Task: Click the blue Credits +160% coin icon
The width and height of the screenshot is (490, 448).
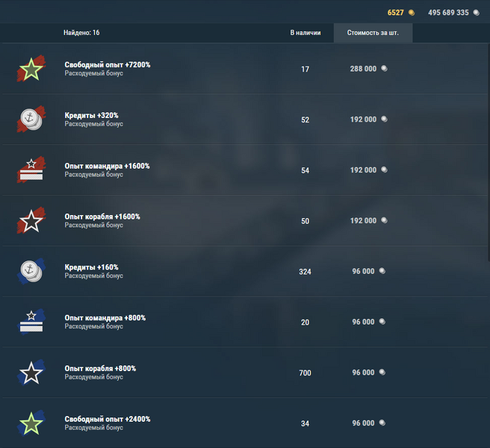Action: [x=31, y=271]
